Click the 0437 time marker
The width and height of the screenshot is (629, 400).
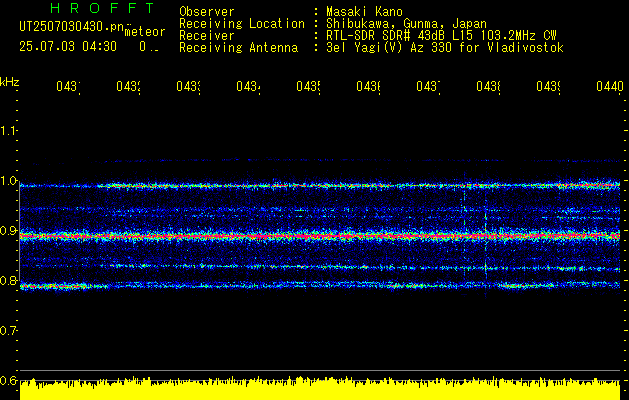point(428,86)
